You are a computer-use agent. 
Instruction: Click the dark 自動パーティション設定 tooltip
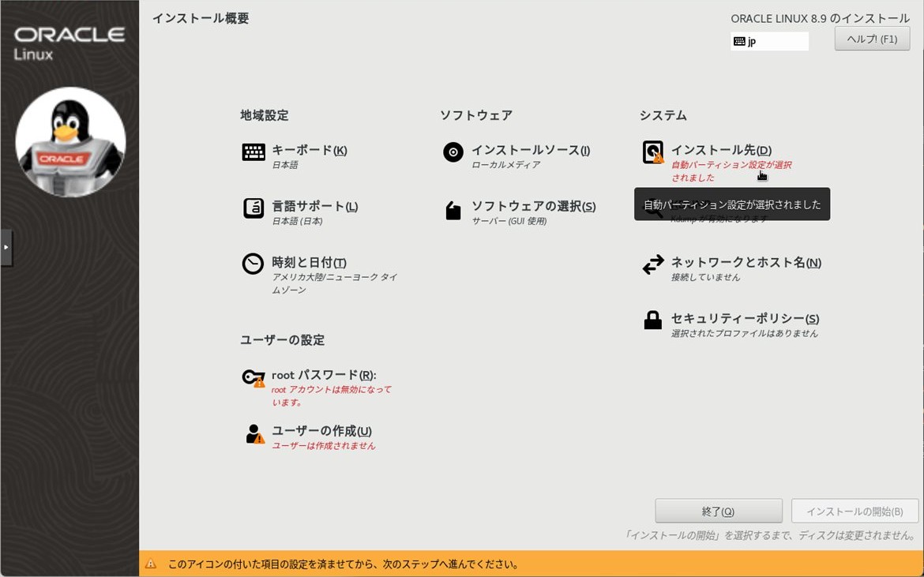point(732,204)
